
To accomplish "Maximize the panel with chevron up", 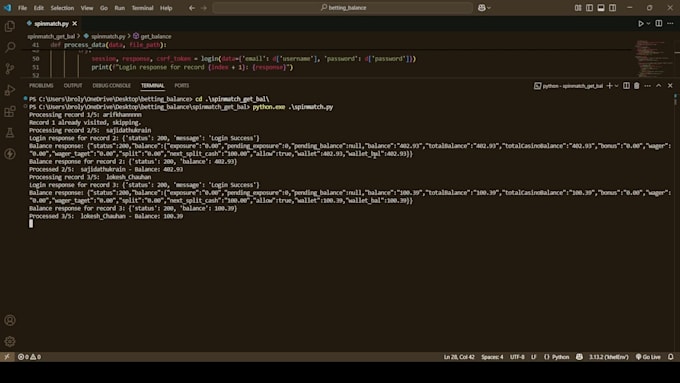I will click(658, 86).
